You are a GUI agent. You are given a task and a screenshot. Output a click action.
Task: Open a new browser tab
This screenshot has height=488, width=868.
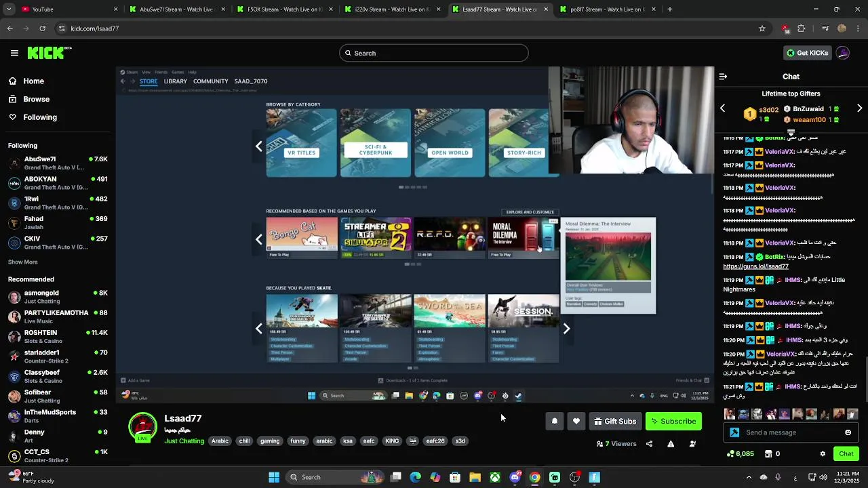[x=670, y=9]
